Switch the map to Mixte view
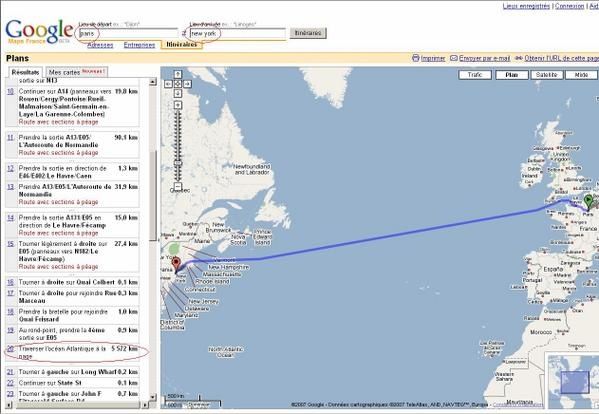Image resolution: width=599 pixels, height=414 pixels. coord(581,75)
